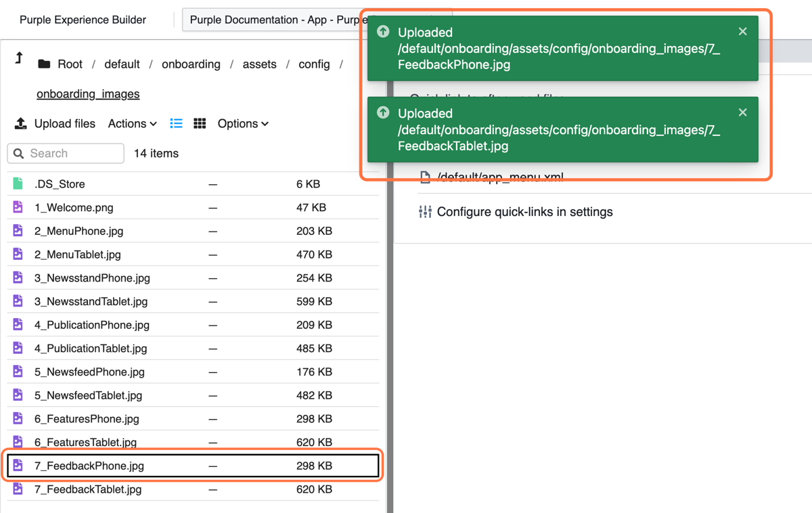
Task: Click the 1_Welcome.png image icon
Action: pos(18,207)
